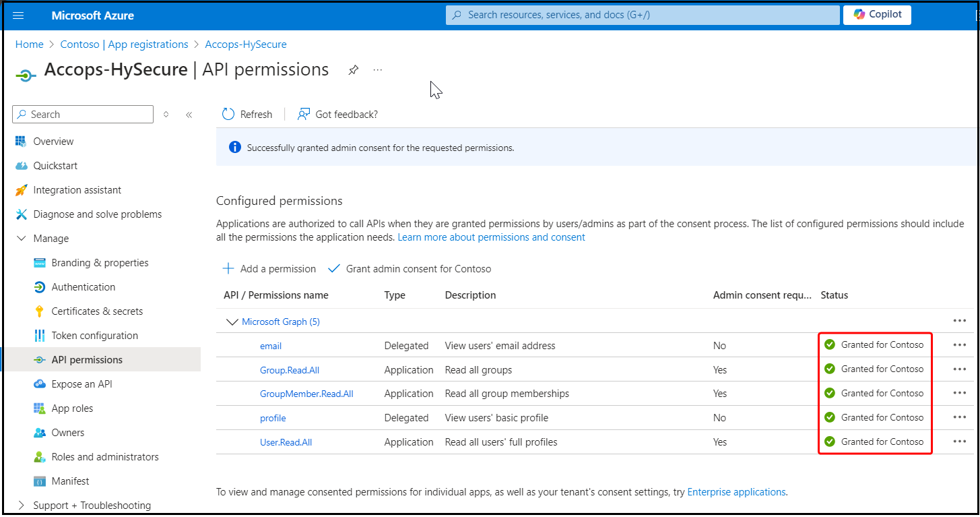Click the Copilot button
Screen dimensions: 980x517
coord(876,15)
